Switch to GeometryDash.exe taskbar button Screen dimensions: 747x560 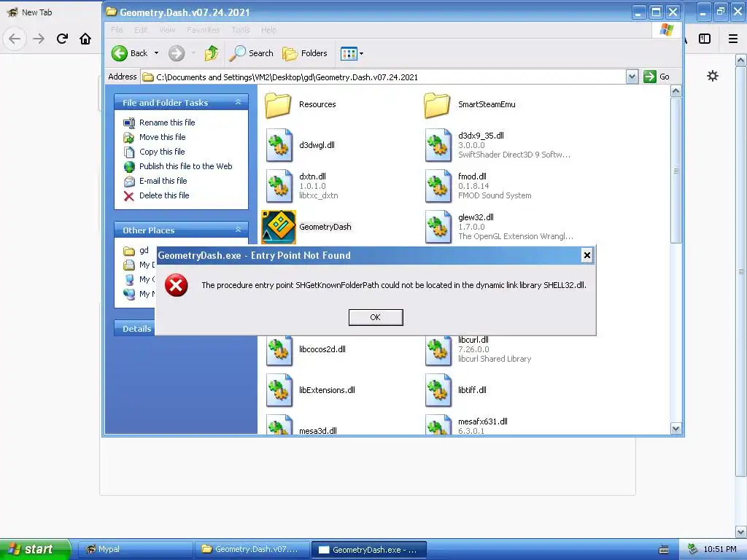[368, 550]
